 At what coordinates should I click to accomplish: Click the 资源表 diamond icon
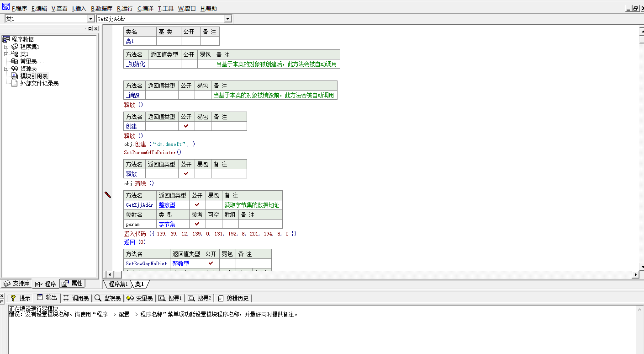pyautogui.click(x=15, y=69)
